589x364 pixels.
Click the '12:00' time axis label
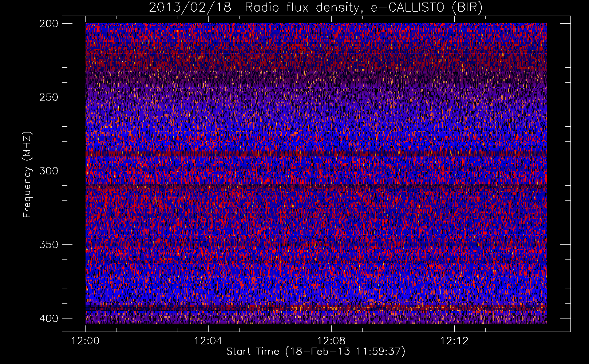click(x=86, y=341)
